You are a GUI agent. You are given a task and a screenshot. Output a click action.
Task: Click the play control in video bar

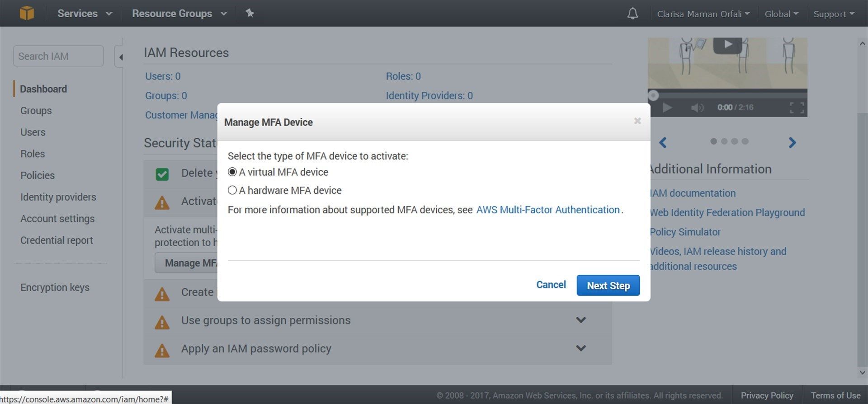[667, 108]
